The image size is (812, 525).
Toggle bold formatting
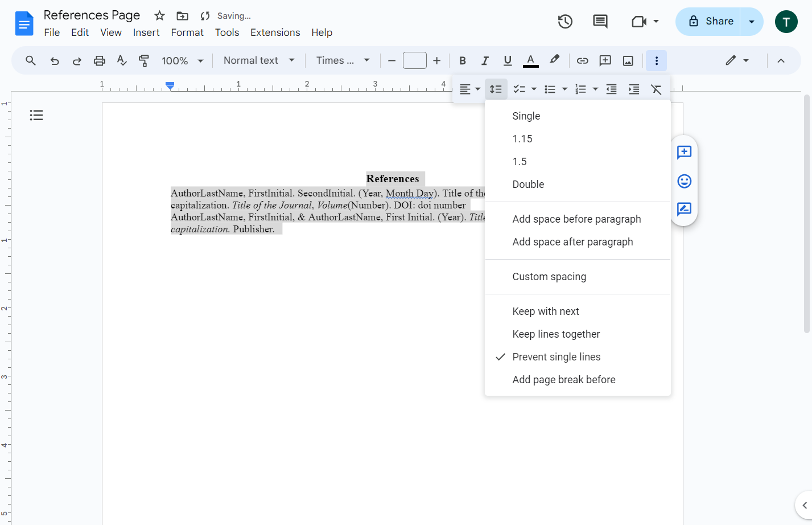[x=463, y=60]
